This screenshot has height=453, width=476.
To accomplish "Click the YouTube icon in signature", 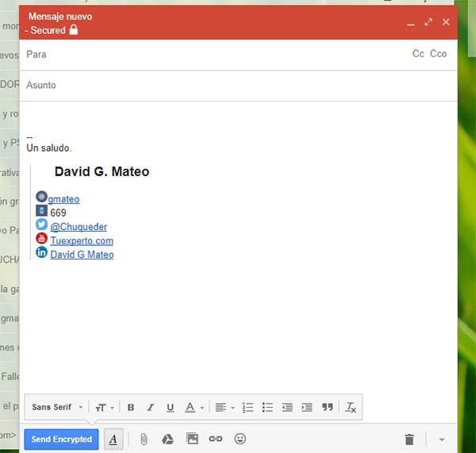I will click(x=41, y=239).
